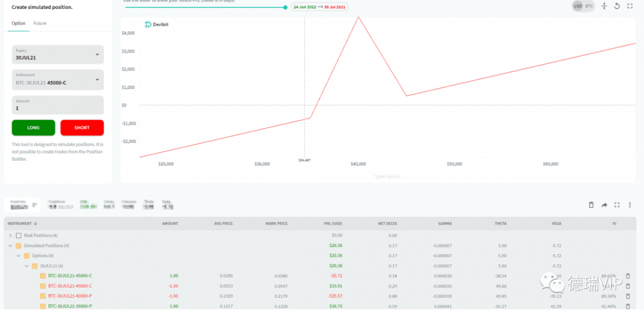Viewport: 644px width, 312px height.
Task: Click the chart vertical-align center icon
Action: [604, 6]
